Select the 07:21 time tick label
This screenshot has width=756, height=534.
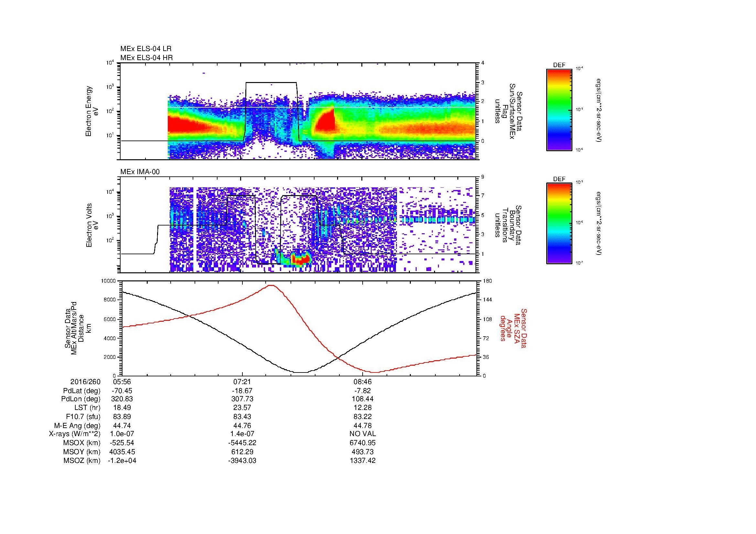pyautogui.click(x=242, y=382)
